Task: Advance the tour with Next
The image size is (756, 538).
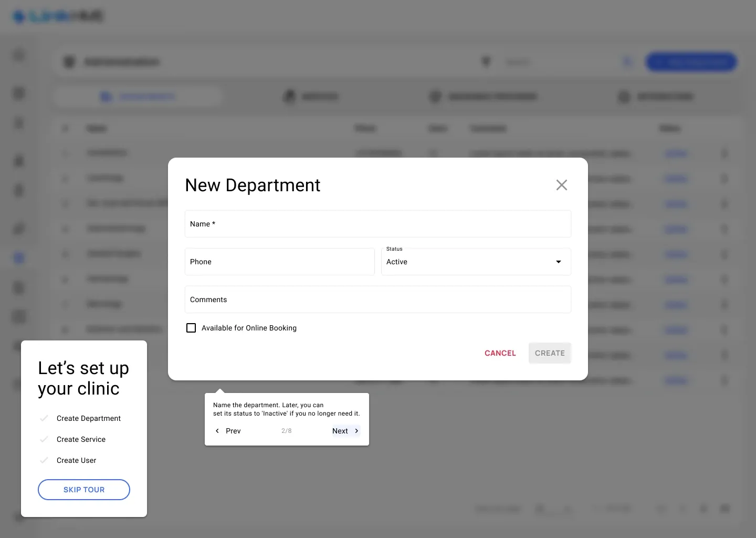Action: pos(346,431)
